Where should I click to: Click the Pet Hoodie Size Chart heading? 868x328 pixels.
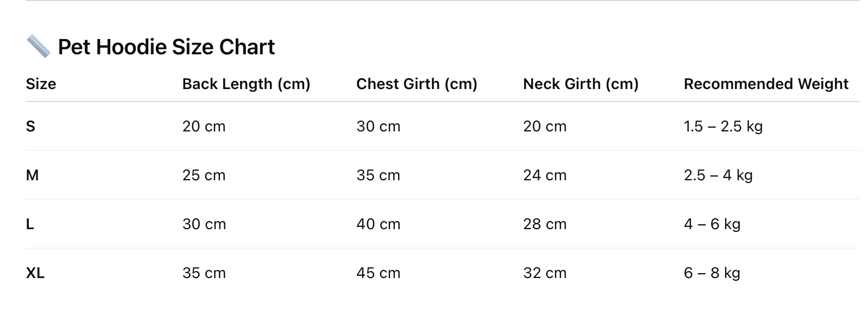coord(166,47)
